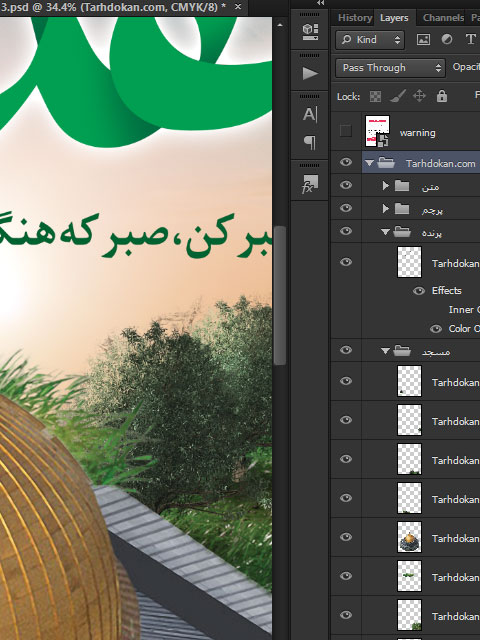Collapse panels with double-arrow icon
The image size is (480, 640).
coord(321,3)
